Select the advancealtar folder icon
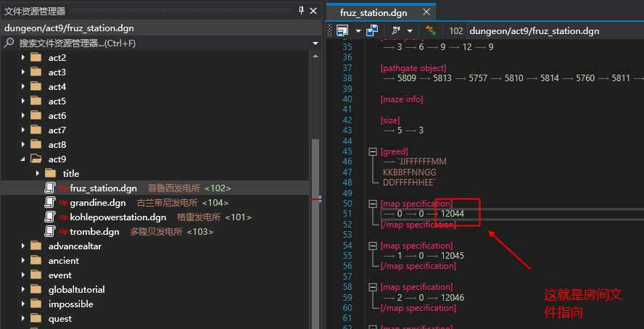The image size is (644, 329). click(36, 246)
